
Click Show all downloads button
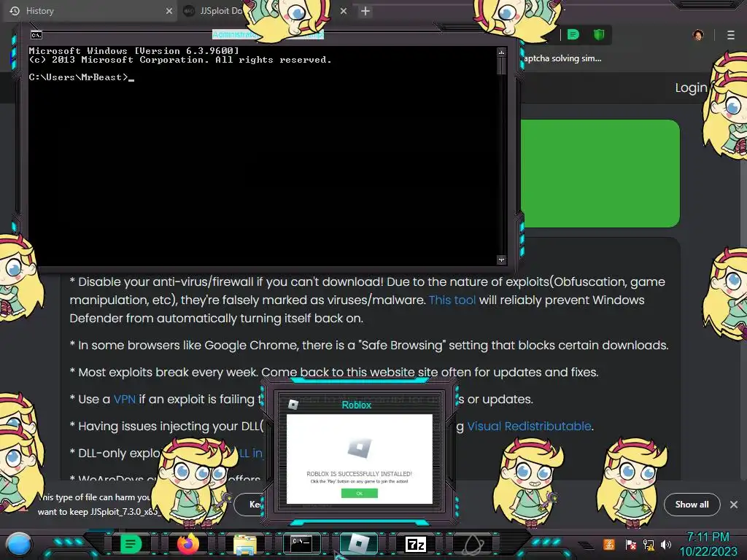[692, 505]
